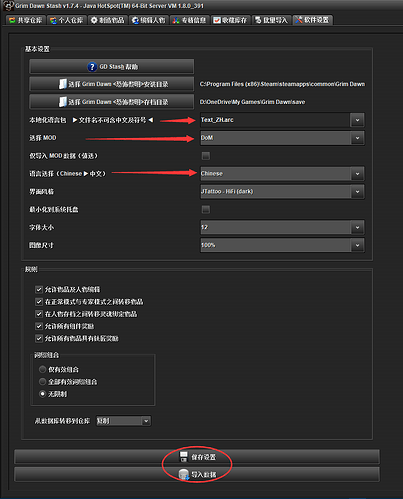Open the 共享仓库 shared stash tab

tap(26, 20)
